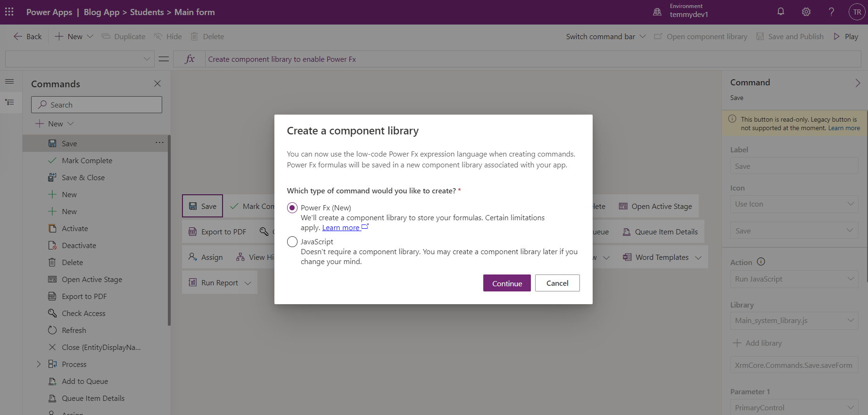
Task: Click Queue Item Details on canvas bar
Action: [x=660, y=232]
